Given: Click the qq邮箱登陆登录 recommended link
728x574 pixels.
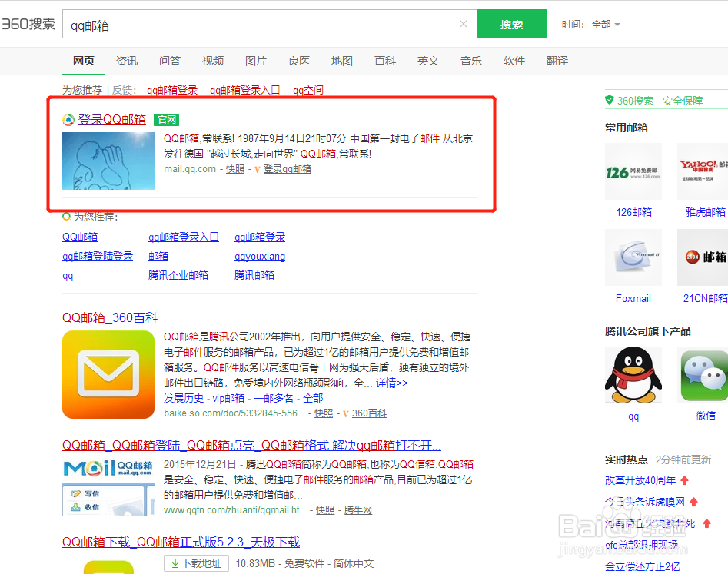Looking at the screenshot, I should (98, 256).
